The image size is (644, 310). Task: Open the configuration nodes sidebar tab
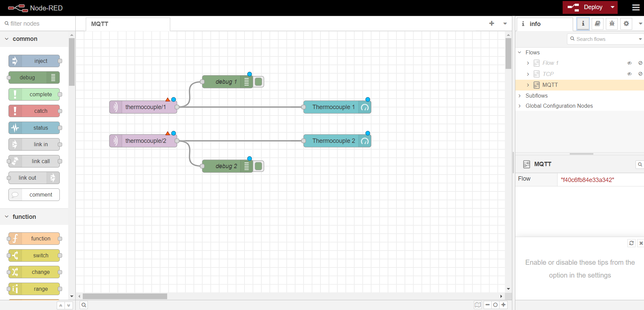tap(626, 24)
